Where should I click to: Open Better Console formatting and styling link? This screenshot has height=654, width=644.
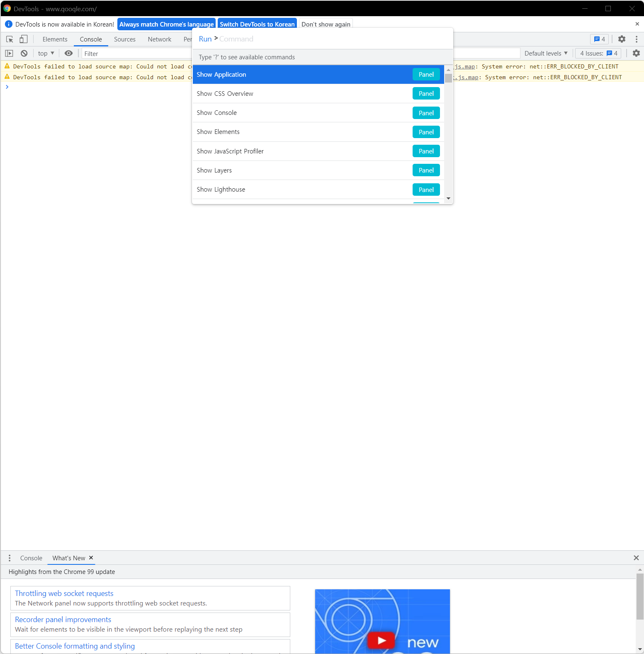click(x=75, y=646)
